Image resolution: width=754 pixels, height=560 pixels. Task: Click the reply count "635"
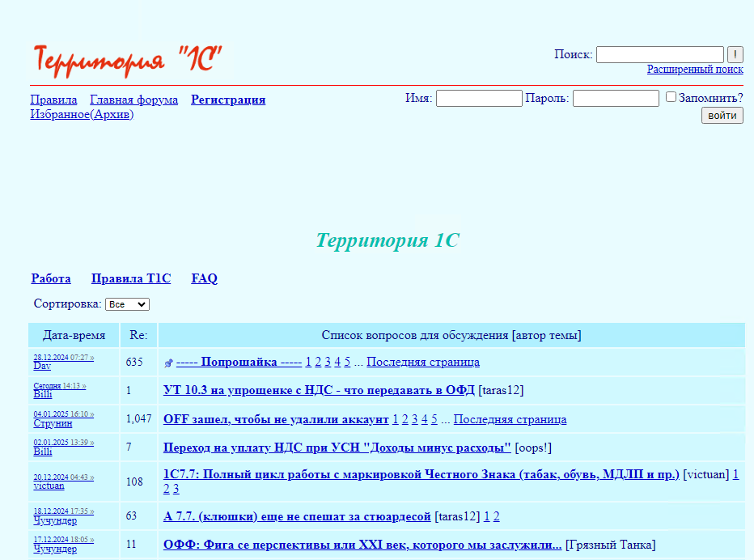click(134, 362)
